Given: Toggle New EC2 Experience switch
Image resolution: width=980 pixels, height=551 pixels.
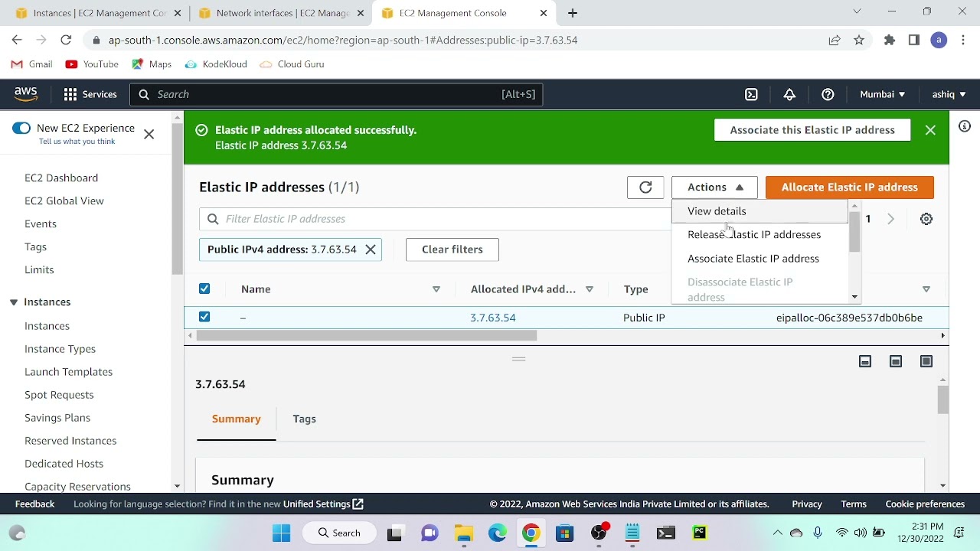Looking at the screenshot, I should coord(21,128).
